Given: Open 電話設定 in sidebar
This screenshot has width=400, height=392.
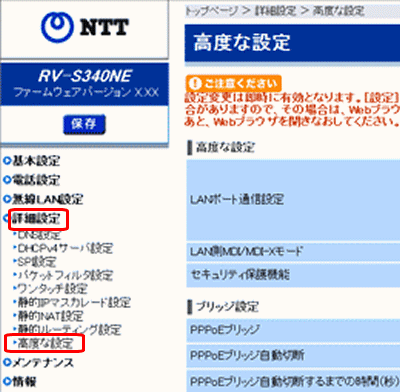Looking at the screenshot, I should click(36, 180).
